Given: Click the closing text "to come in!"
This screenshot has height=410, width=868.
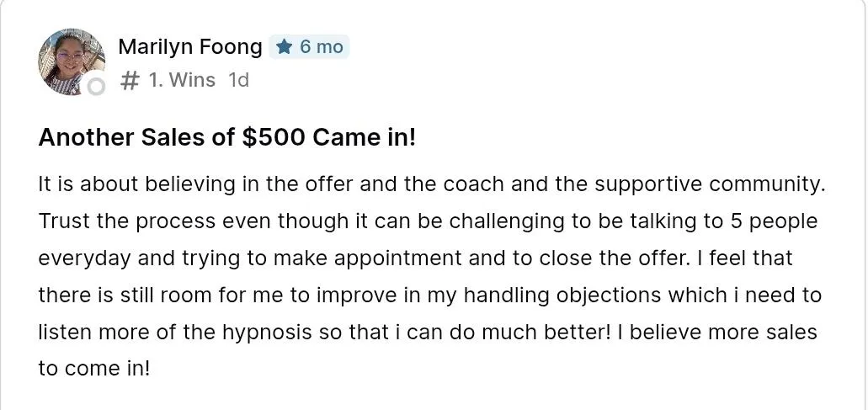Looking at the screenshot, I should point(94,369).
